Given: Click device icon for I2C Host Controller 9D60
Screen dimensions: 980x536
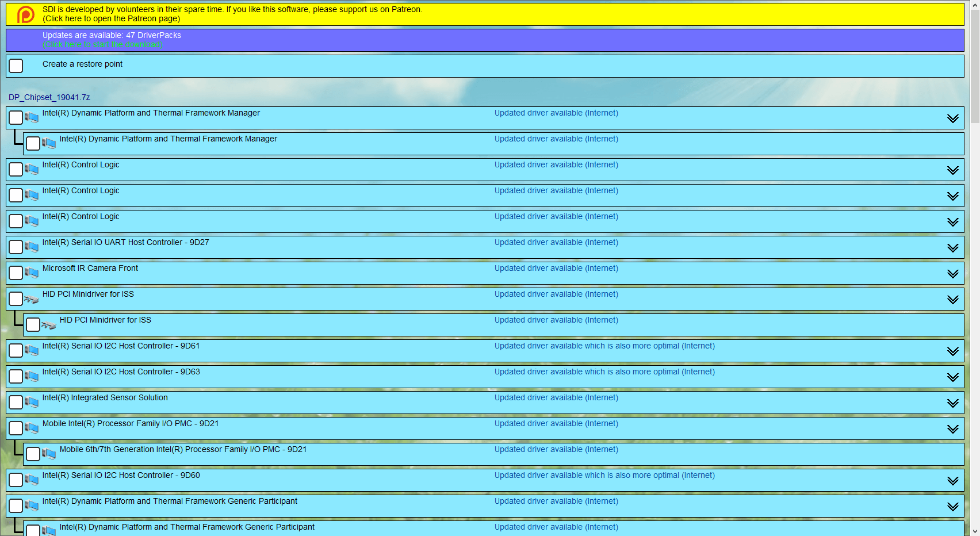Looking at the screenshot, I should pos(32,480).
